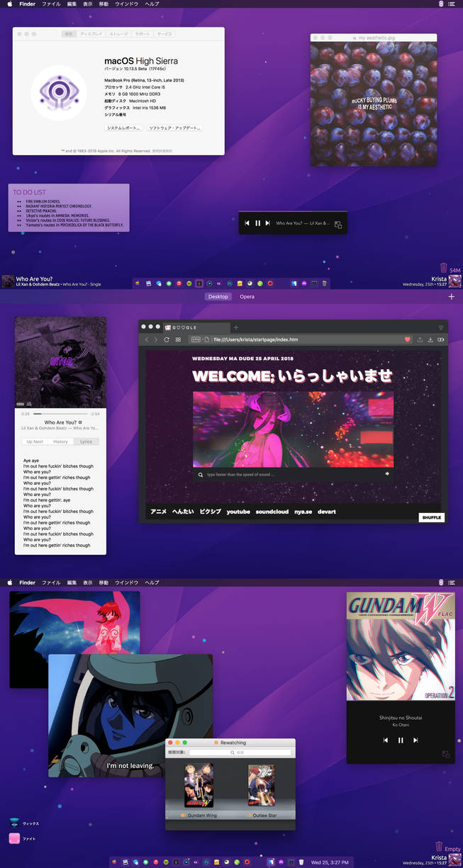This screenshot has height=868, width=463.
Task: Toggle the VPN badge in Opera's address bar
Action: click(195, 339)
